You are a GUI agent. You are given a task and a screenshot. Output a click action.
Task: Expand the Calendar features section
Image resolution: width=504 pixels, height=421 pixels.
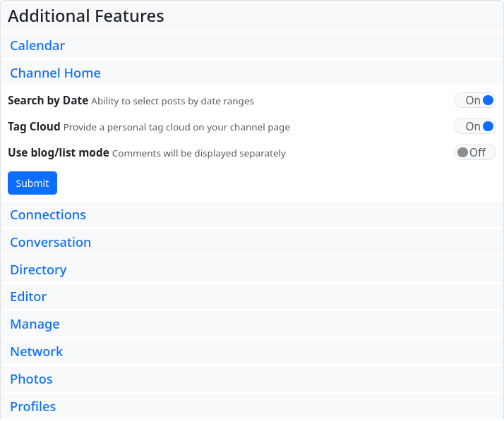[x=37, y=46]
